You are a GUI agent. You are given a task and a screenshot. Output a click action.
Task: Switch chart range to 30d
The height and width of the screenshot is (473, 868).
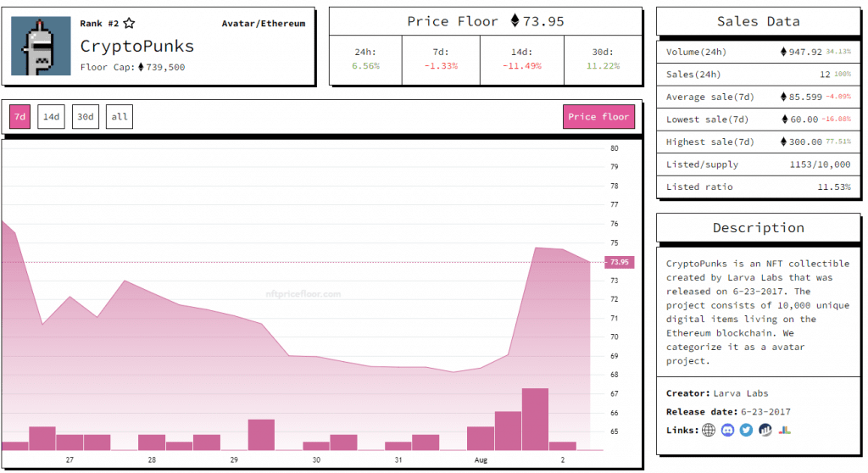coord(86,117)
